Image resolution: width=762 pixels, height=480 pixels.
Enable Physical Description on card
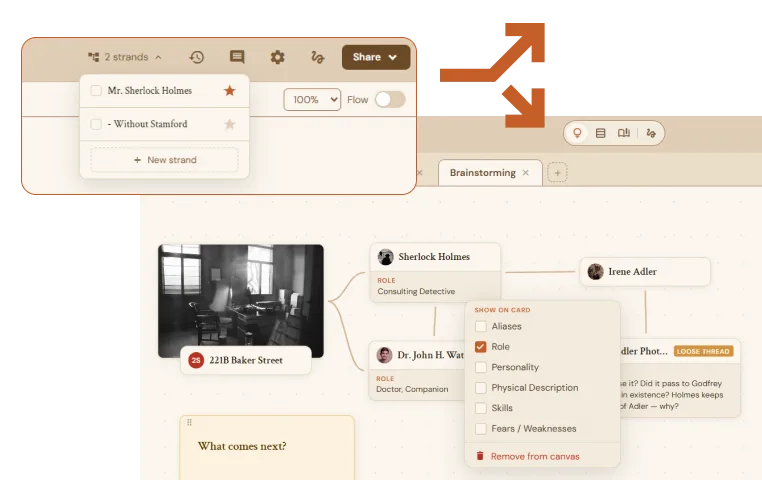[481, 387]
